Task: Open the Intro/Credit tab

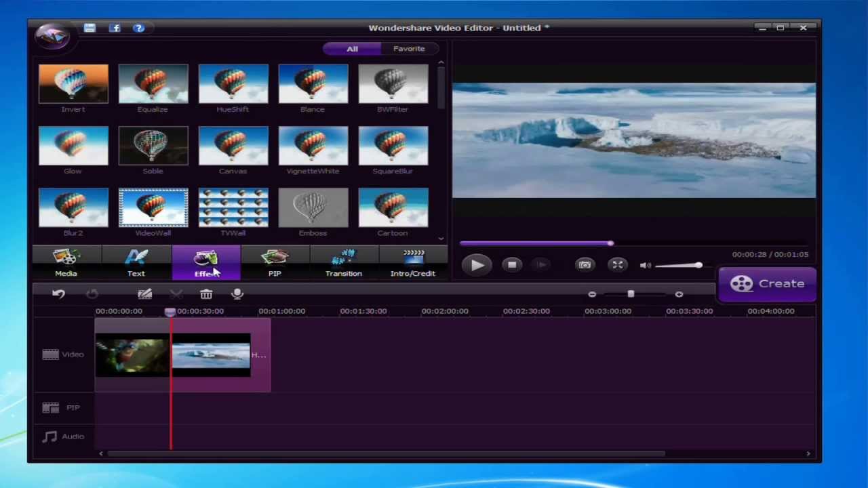Action: (413, 263)
